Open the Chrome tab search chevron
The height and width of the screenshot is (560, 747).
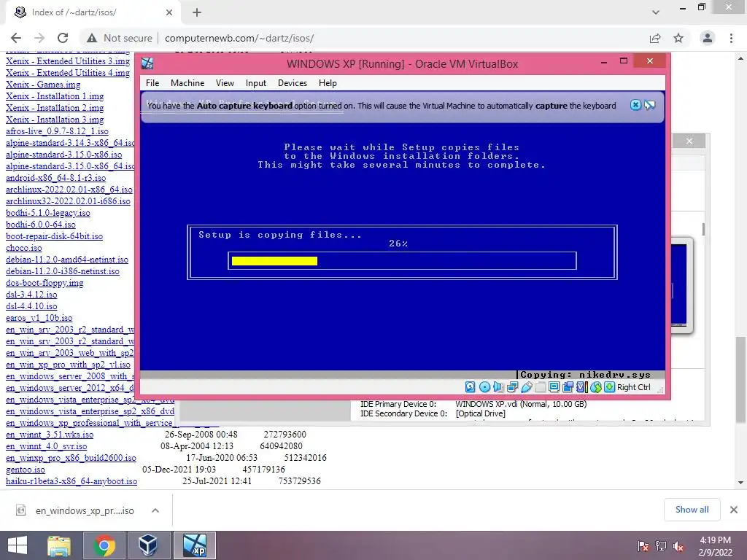(x=656, y=12)
